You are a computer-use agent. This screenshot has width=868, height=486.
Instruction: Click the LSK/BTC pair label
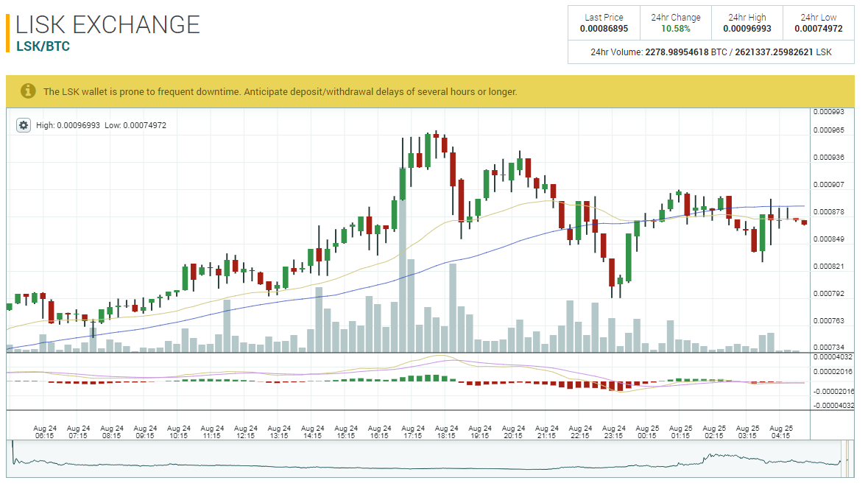(x=43, y=46)
